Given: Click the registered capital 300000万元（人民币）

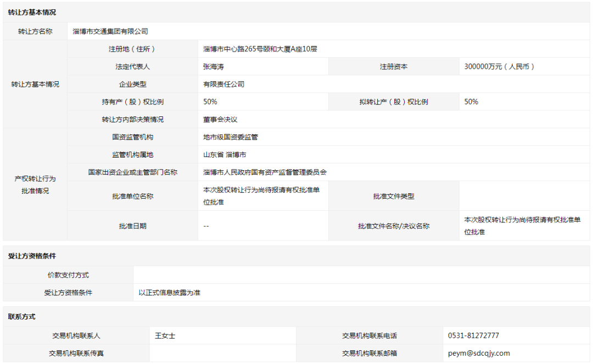Looking at the screenshot, I should [500, 66].
